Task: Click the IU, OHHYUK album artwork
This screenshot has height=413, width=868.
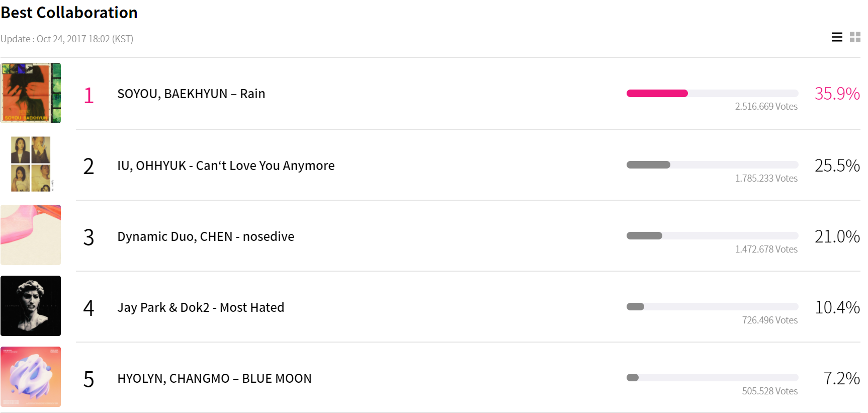Action: (31, 164)
